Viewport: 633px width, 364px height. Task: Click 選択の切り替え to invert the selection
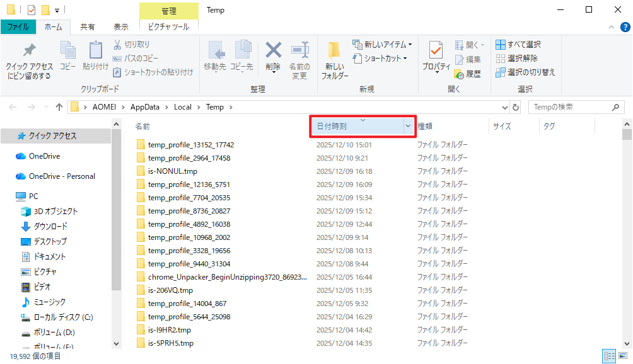coord(525,72)
